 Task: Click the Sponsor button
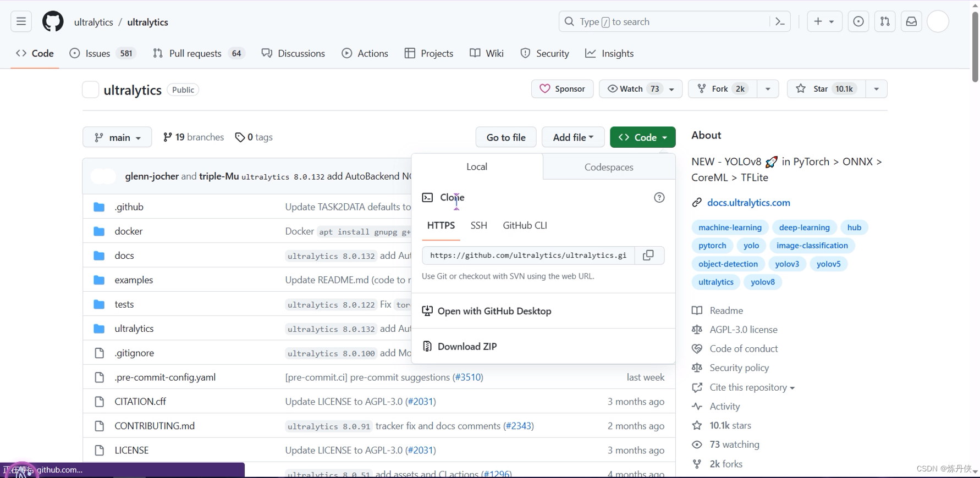(x=562, y=88)
